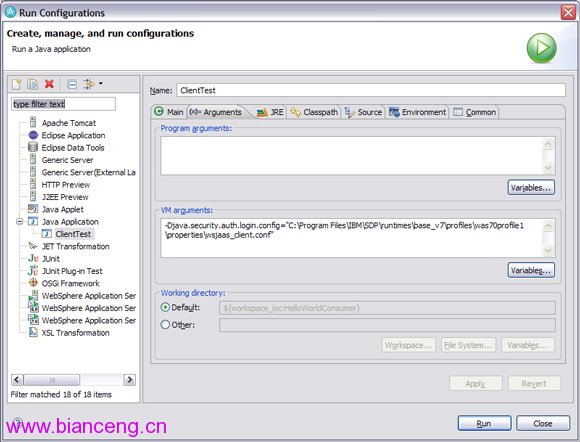Click the tree's horizontal scrollbar thumb

52,379
